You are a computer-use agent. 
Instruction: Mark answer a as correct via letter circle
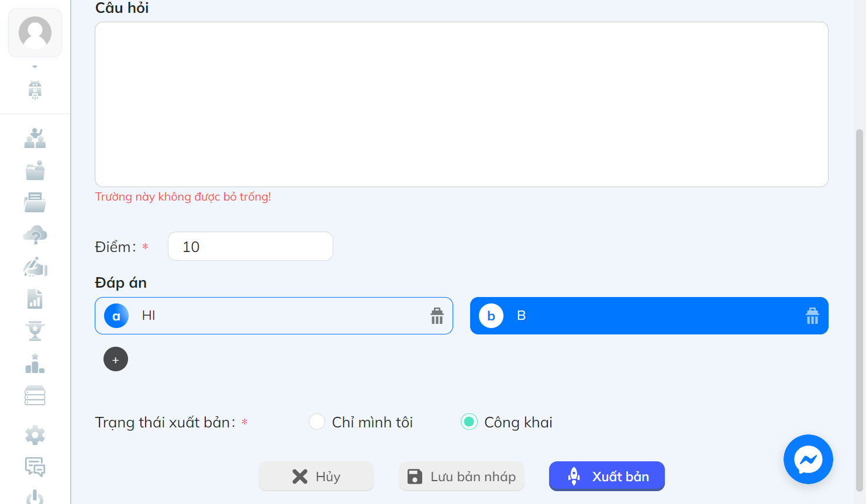(116, 316)
